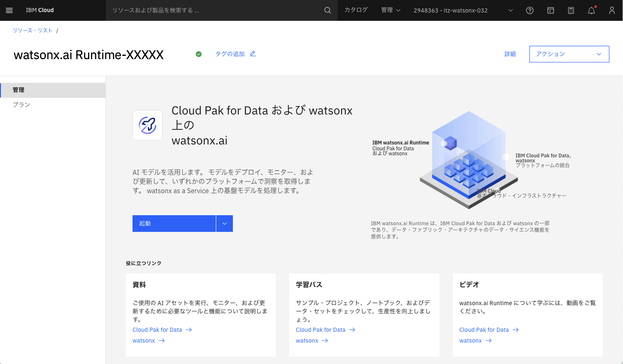Open the user profile icon
623x364 pixels.
click(x=612, y=10)
